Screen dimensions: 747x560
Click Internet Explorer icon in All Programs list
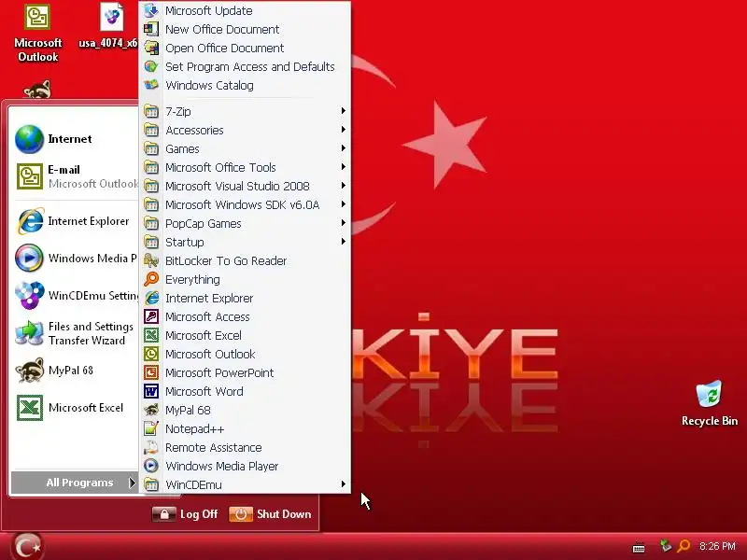(151, 298)
